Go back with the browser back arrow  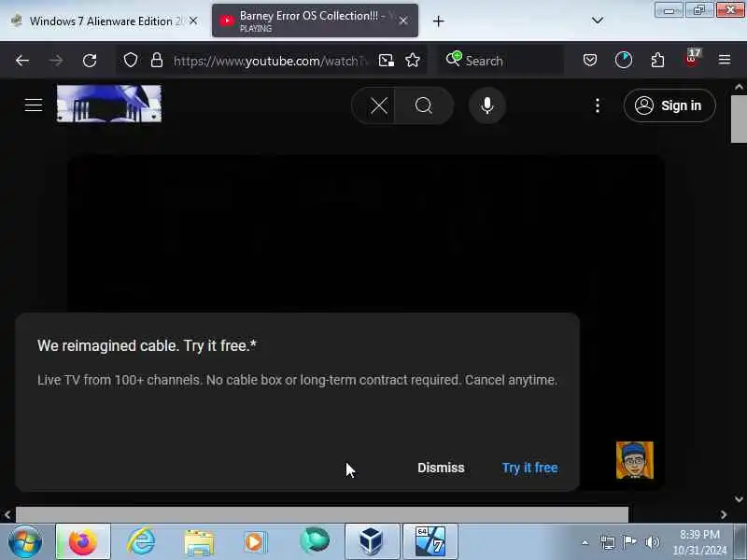click(22, 61)
